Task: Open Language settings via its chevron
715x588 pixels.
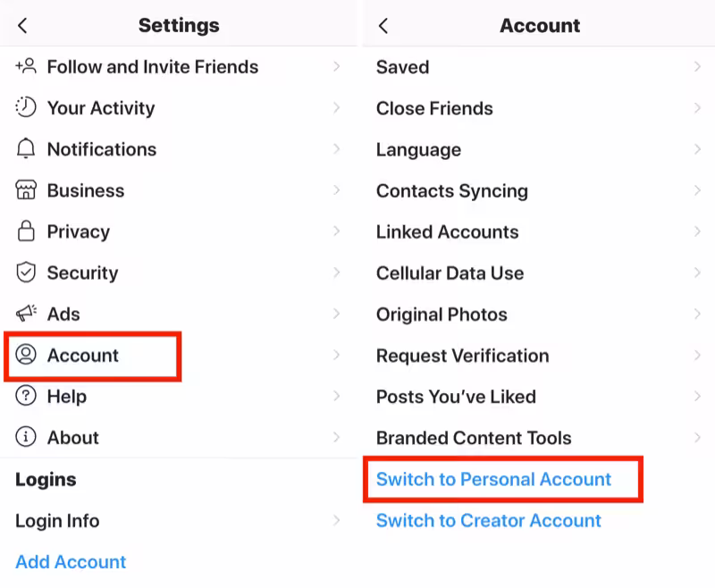Action: pyautogui.click(x=696, y=149)
